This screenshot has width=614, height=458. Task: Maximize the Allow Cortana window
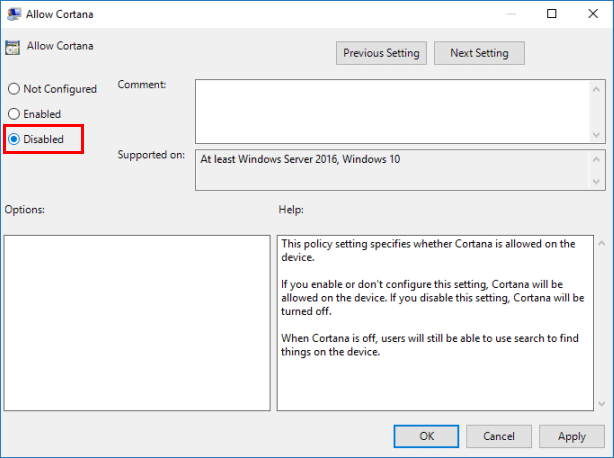(551, 14)
